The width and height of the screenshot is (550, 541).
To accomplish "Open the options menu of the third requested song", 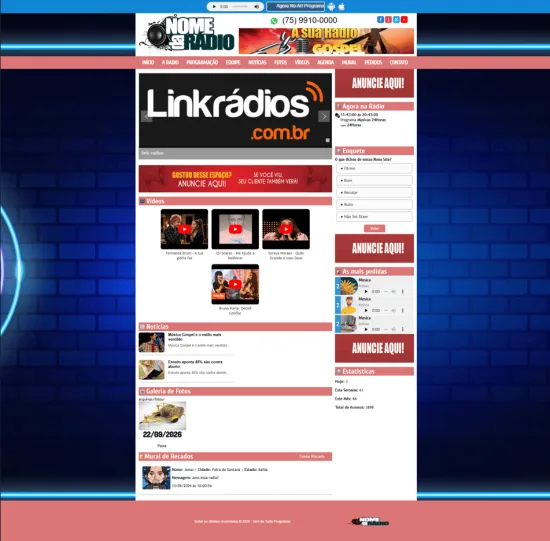I will (x=403, y=329).
